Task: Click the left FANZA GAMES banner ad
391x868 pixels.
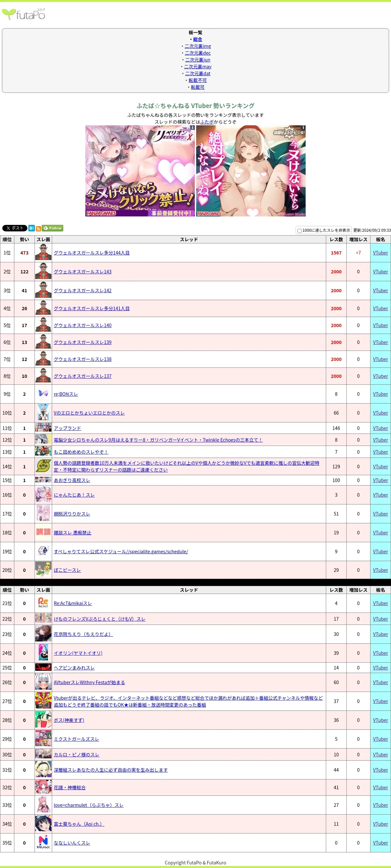Action: 140,171
